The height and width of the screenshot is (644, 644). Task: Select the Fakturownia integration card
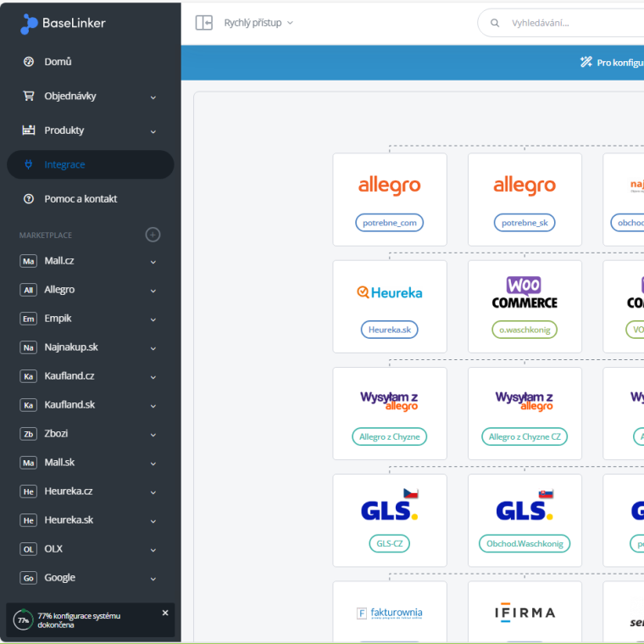(390, 612)
